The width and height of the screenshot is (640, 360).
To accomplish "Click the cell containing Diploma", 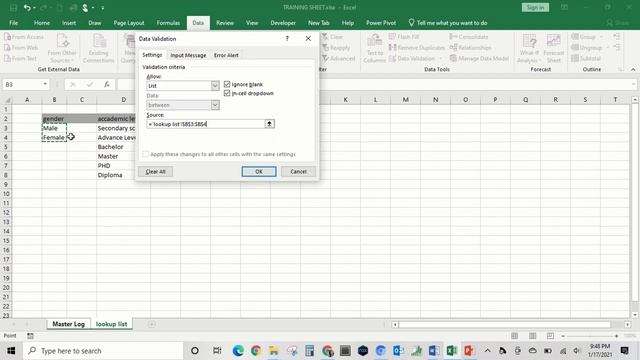I will [123, 175].
